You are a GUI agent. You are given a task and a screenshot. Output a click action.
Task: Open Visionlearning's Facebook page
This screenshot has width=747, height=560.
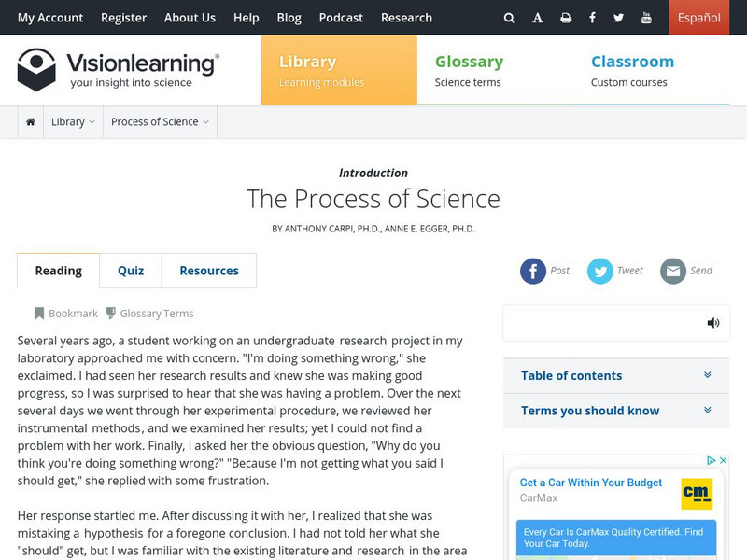pos(592,17)
